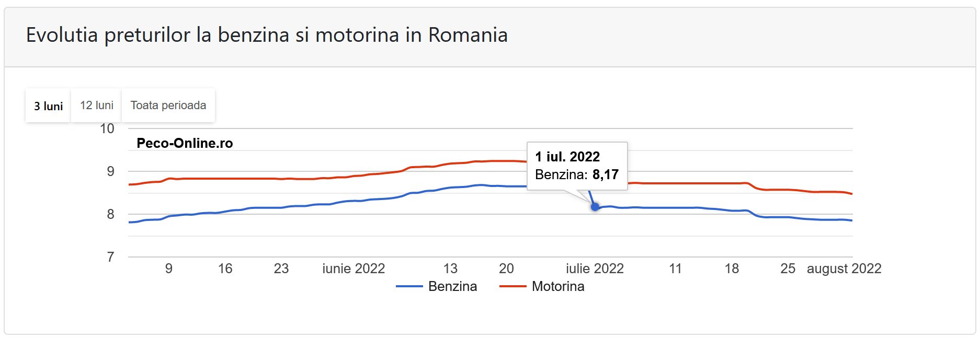Click the x-axis date label 13
Image resolution: width=980 pixels, height=339 pixels.
pos(450,268)
